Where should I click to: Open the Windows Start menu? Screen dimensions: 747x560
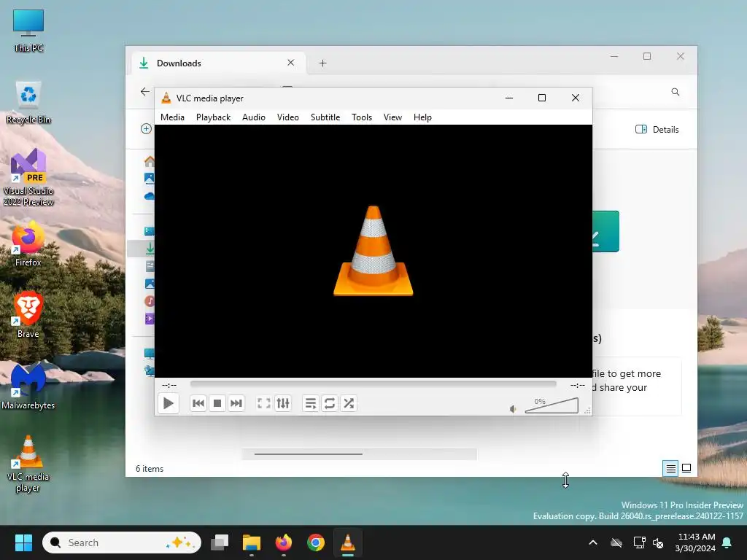point(23,542)
